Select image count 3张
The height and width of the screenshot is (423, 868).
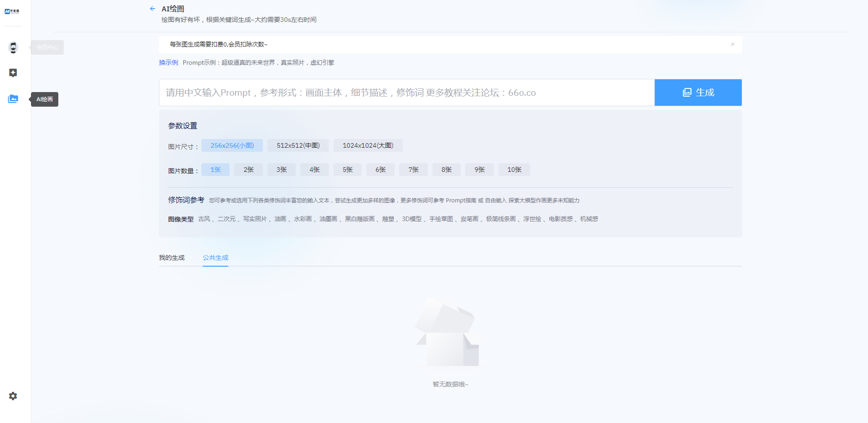tap(282, 170)
